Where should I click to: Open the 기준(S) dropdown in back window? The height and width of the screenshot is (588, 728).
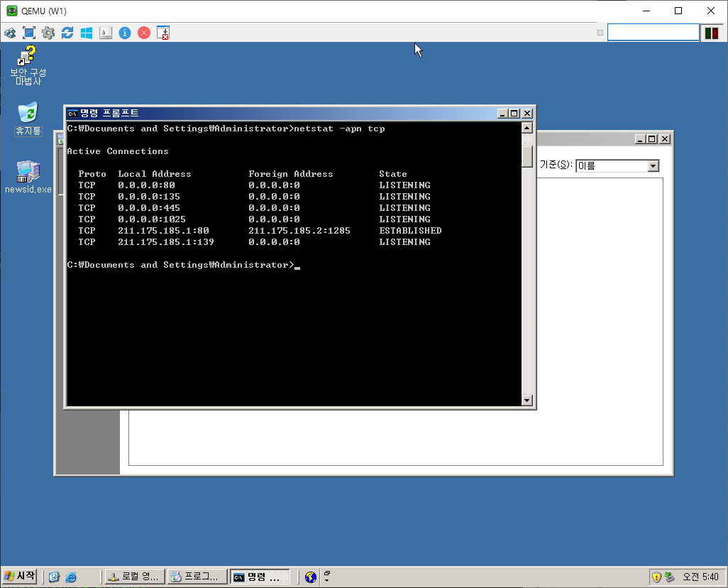coord(653,166)
